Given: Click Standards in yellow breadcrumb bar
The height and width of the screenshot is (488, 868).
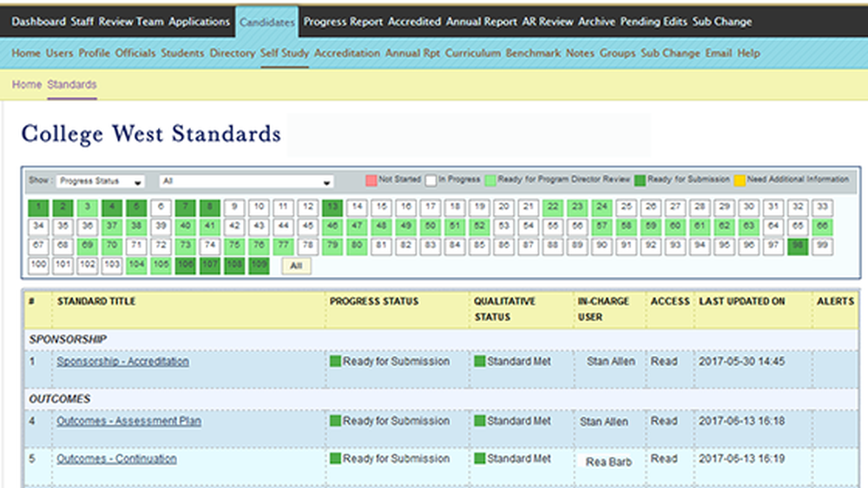Looking at the screenshot, I should 72,85.
